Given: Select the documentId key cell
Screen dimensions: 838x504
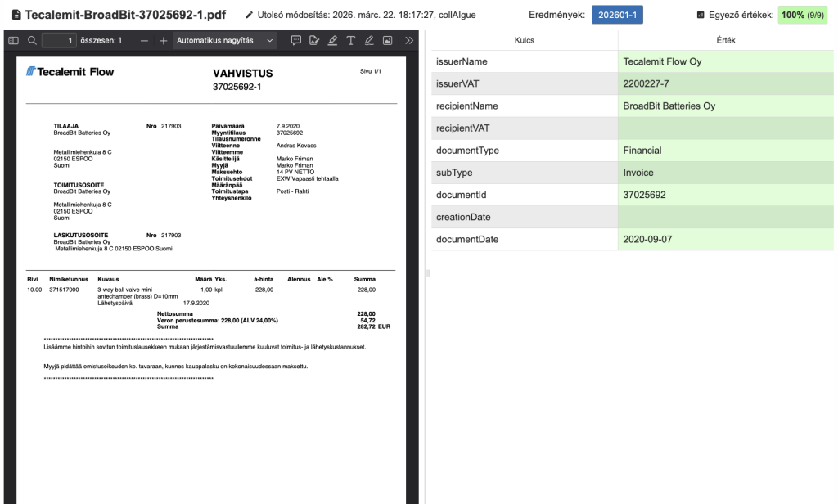Looking at the screenshot, I should pyautogui.click(x=525, y=195).
